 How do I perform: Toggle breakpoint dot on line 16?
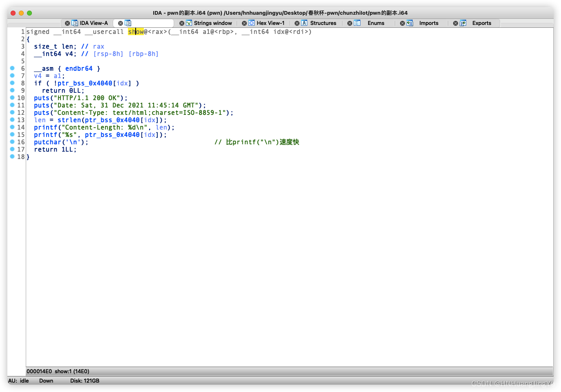[12, 142]
